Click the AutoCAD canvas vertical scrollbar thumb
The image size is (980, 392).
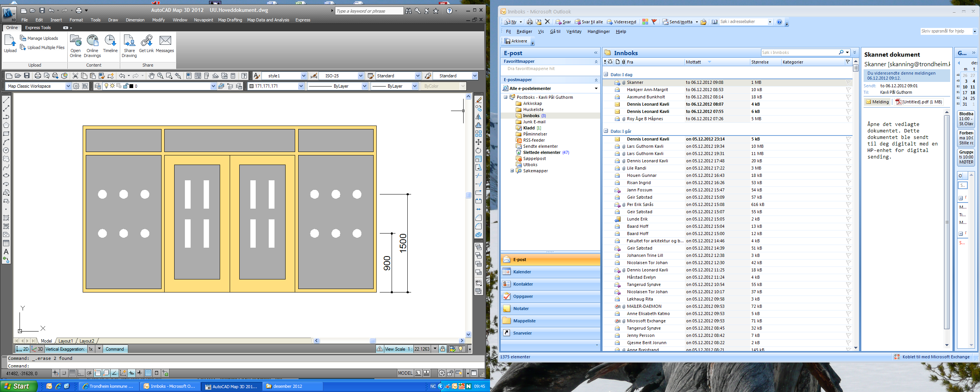(x=468, y=195)
